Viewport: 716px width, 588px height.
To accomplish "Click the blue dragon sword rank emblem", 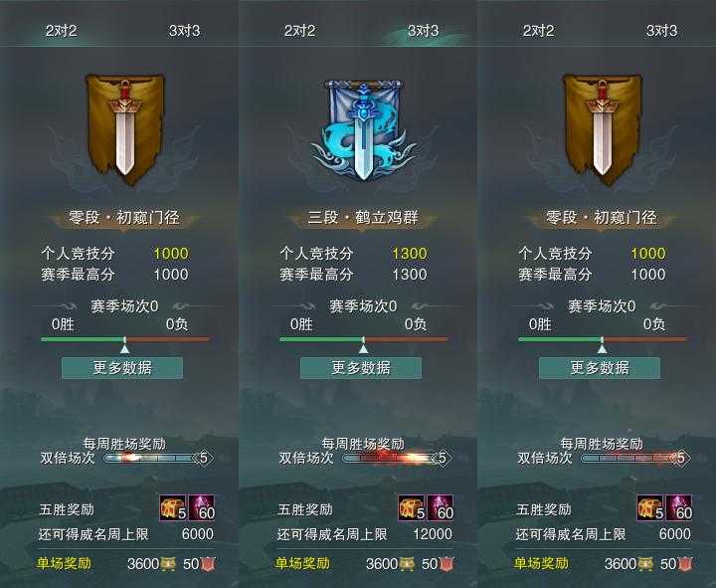I will pyautogui.click(x=364, y=129).
